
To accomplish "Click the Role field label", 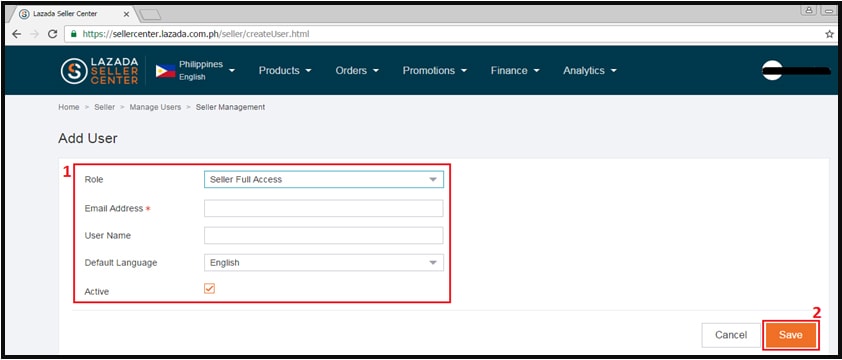I will coord(94,179).
